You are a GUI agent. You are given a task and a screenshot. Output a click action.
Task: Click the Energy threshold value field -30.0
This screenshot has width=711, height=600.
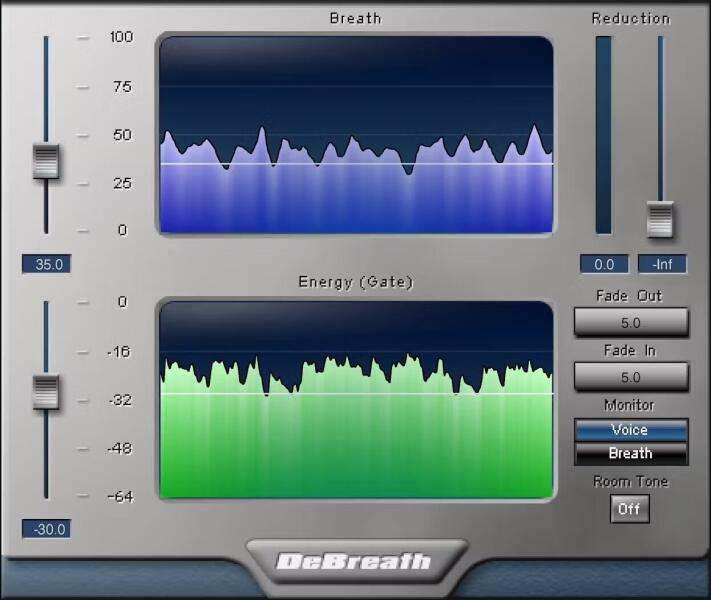46,529
